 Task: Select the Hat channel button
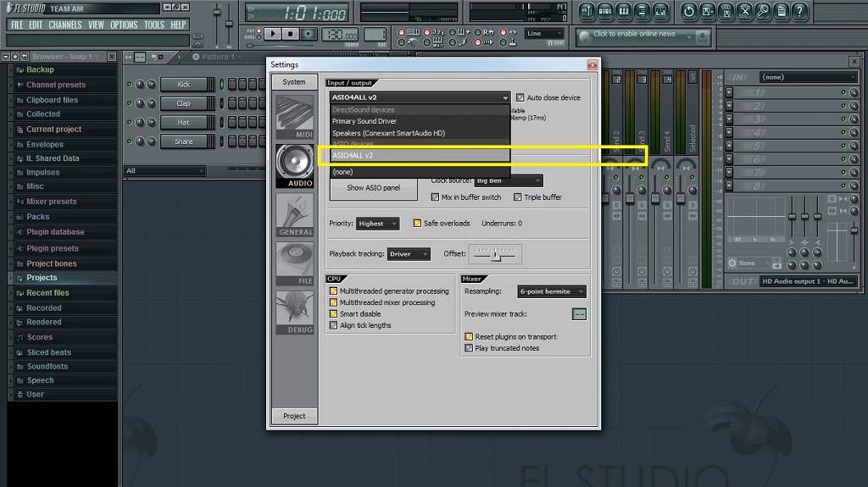click(184, 122)
